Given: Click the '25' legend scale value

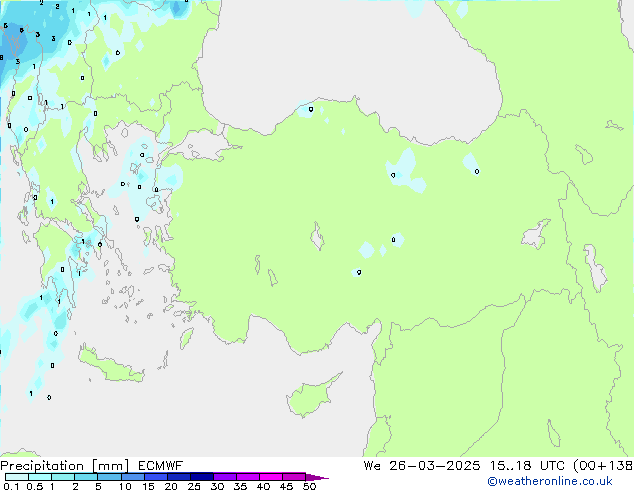Looking at the screenshot, I should [194, 486].
